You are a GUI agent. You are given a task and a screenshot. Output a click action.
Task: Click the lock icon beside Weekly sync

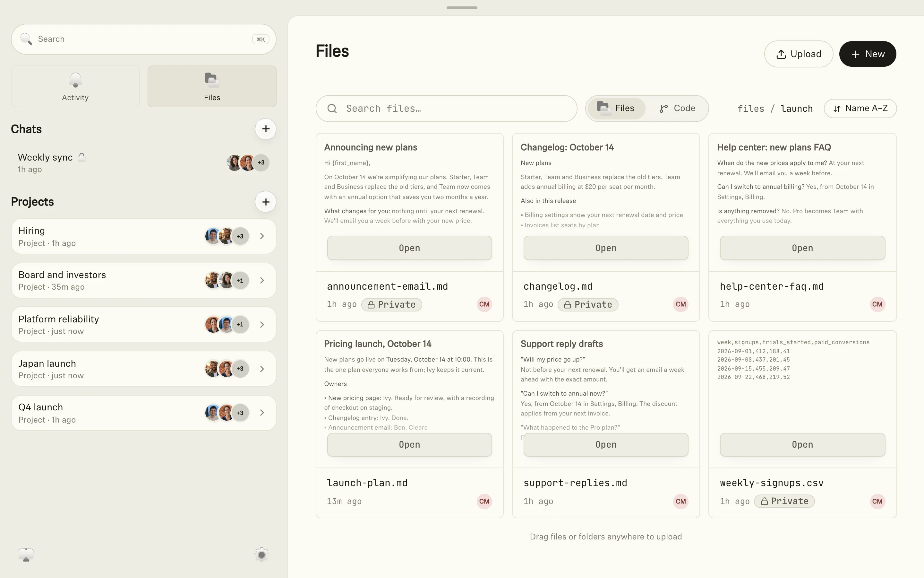82,157
